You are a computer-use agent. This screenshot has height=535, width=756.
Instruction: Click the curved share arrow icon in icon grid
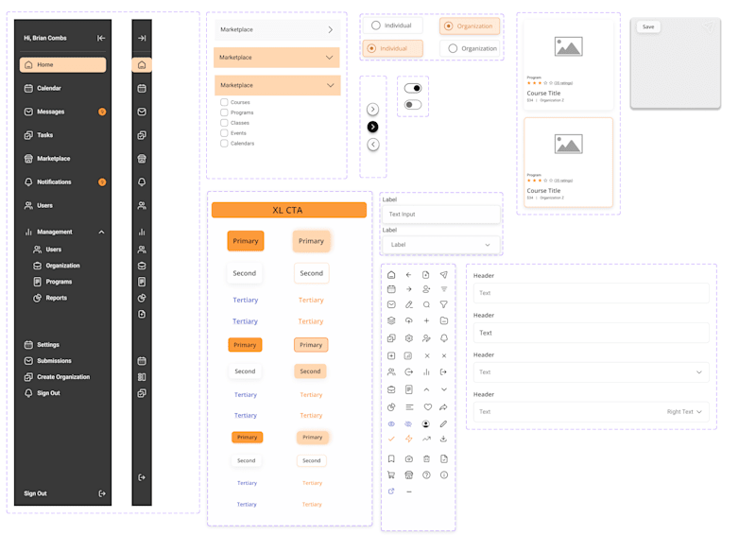443,406
